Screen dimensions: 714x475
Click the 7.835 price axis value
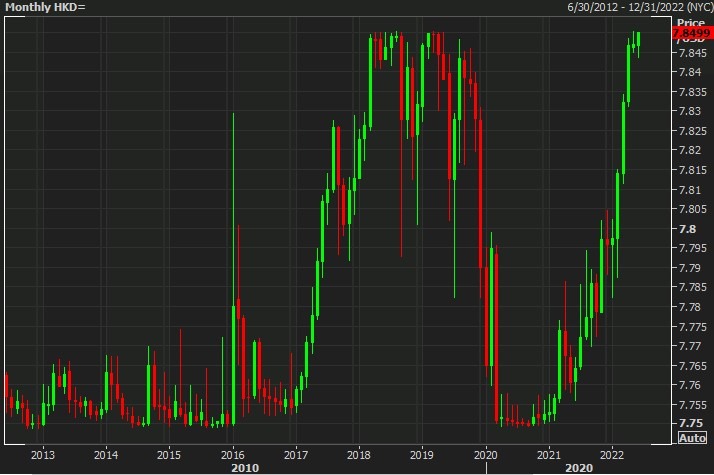693,92
